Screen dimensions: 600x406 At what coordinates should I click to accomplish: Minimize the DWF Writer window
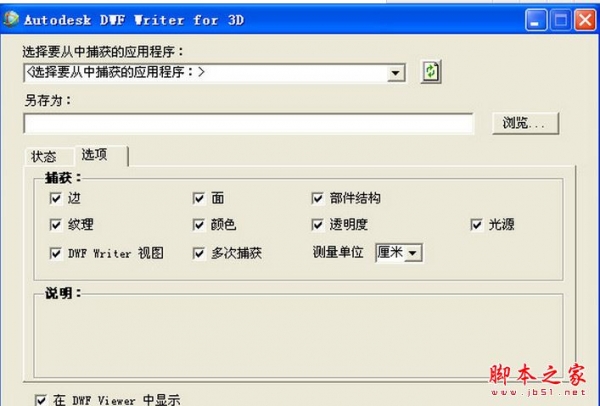click(536, 20)
